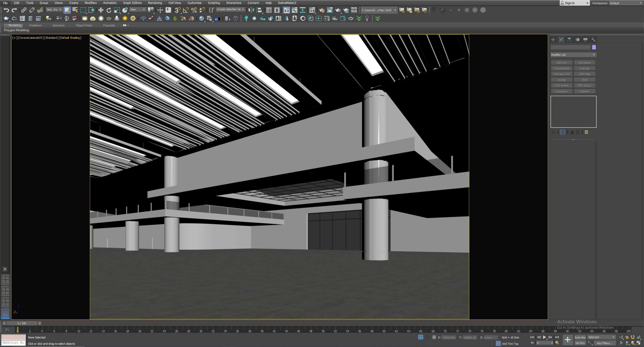Open the Render Setup teapot icon

(322, 10)
